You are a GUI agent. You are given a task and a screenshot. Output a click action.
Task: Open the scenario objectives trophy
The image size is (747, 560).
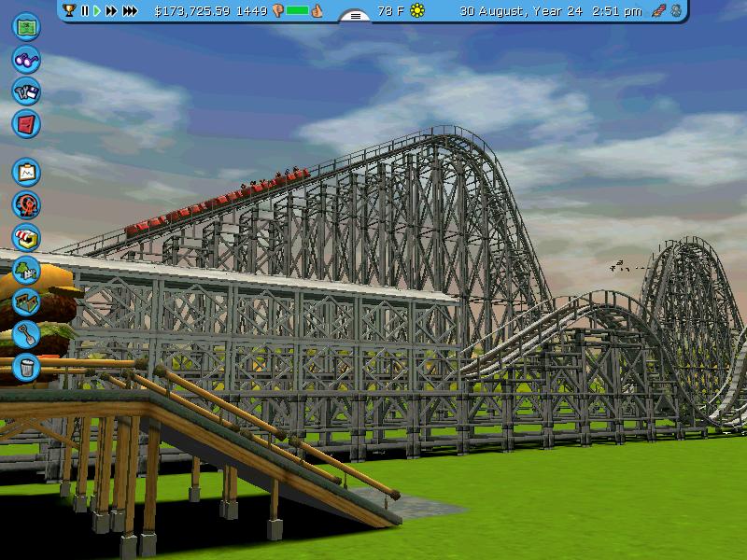69,10
